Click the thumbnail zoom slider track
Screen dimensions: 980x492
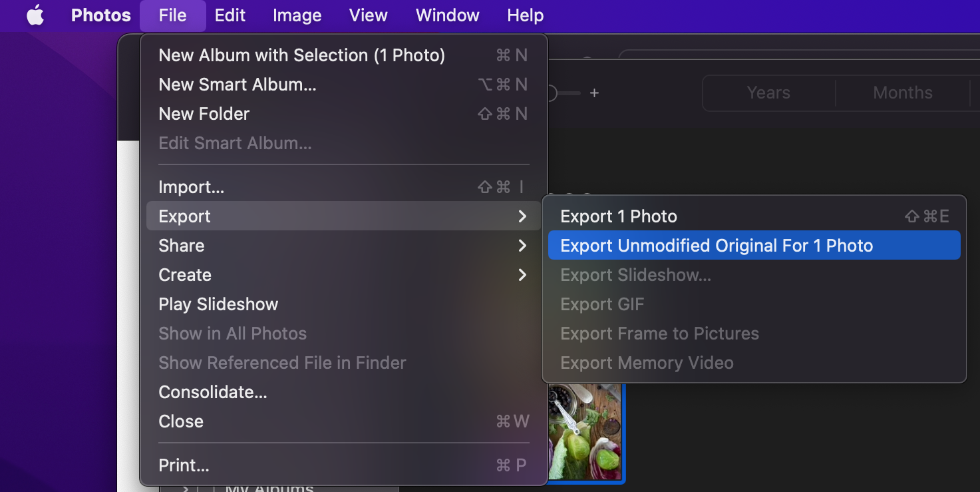[564, 93]
